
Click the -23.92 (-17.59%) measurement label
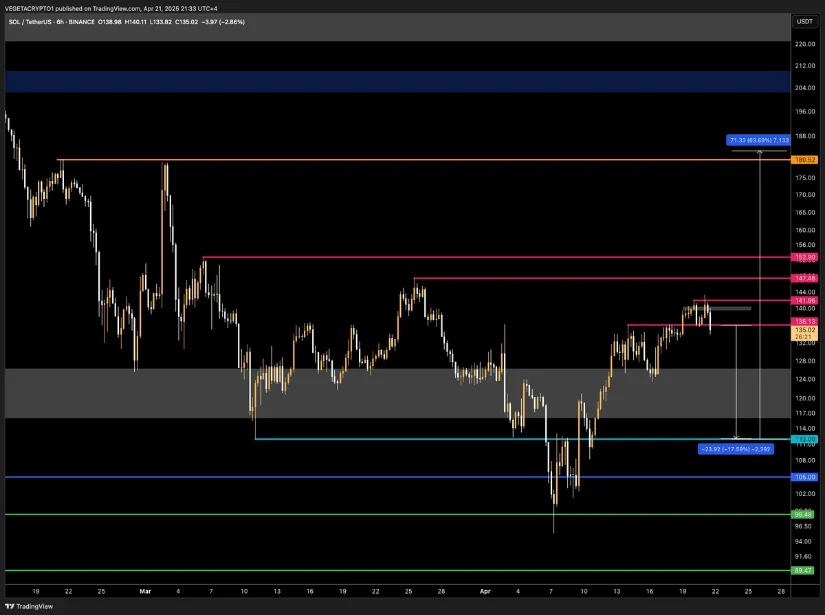735,449
